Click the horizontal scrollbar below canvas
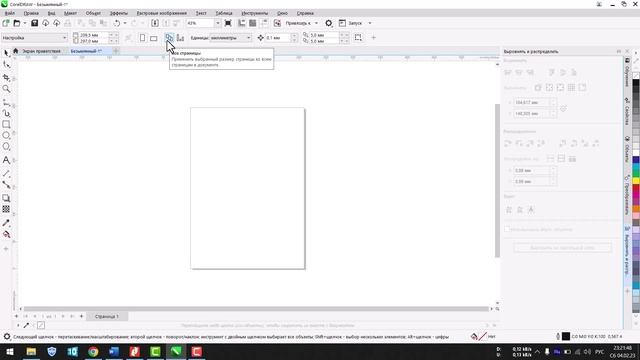The height and width of the screenshot is (360, 640). tap(256, 309)
